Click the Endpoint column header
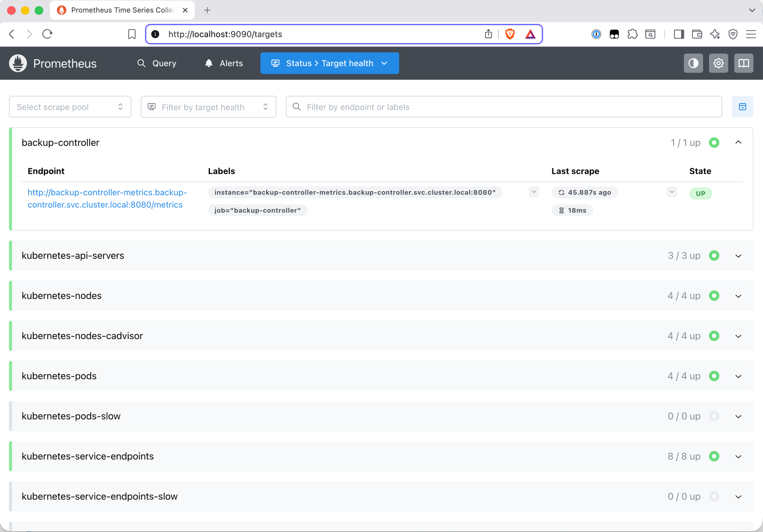The width and height of the screenshot is (763, 532). [x=46, y=171]
